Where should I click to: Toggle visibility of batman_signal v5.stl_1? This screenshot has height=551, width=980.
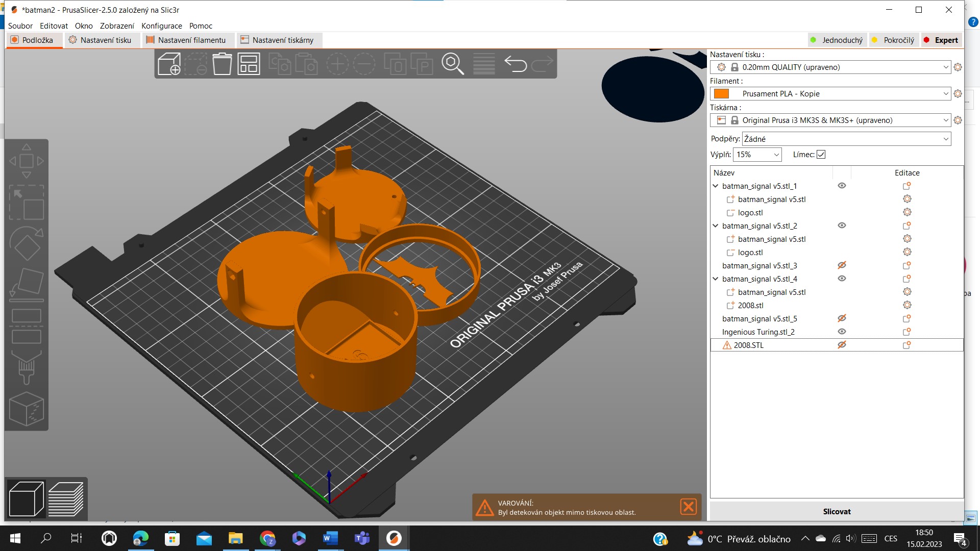(842, 186)
